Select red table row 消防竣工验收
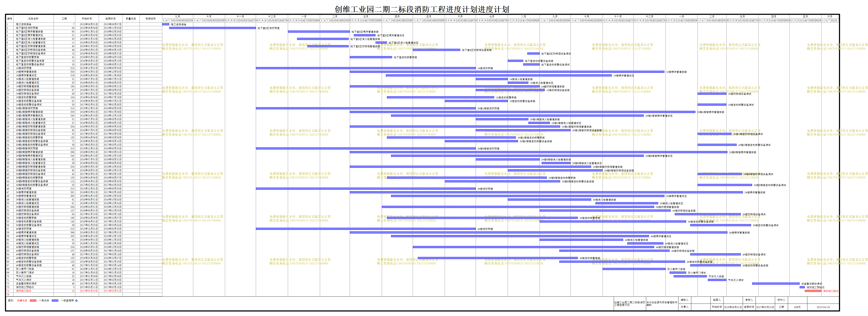Screen dimensions: 868x316 pos(84,291)
